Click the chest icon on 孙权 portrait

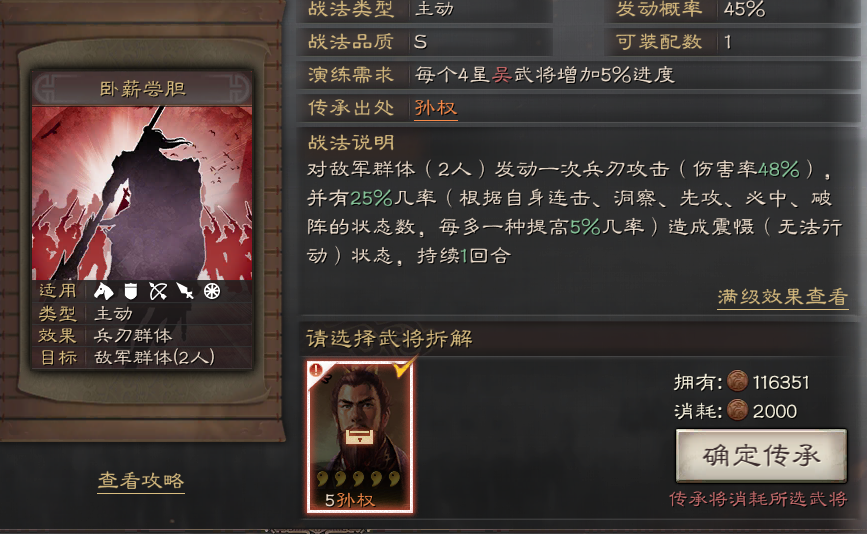[360, 436]
